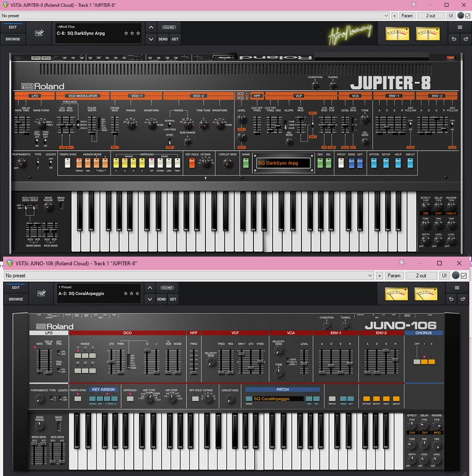The height and width of the screenshot is (476, 472).
Task: Select previous patch with JUPITER-8 up arrow
Action: click(x=151, y=27)
